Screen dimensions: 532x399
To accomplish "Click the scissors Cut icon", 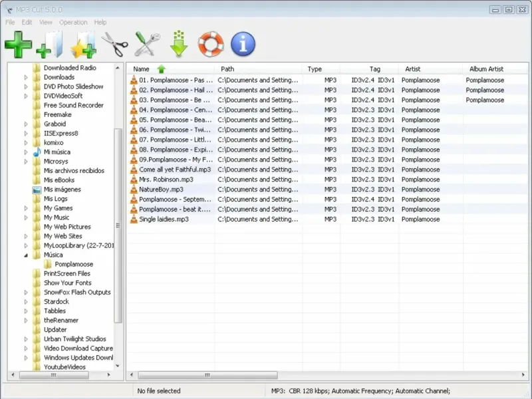I will click(x=115, y=44).
